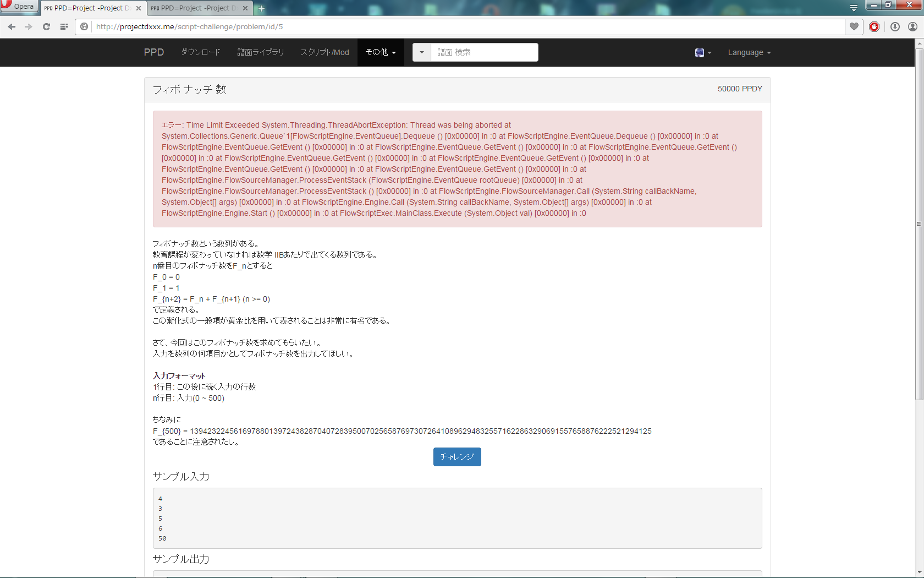
Task: Open the Language dropdown
Action: (749, 52)
